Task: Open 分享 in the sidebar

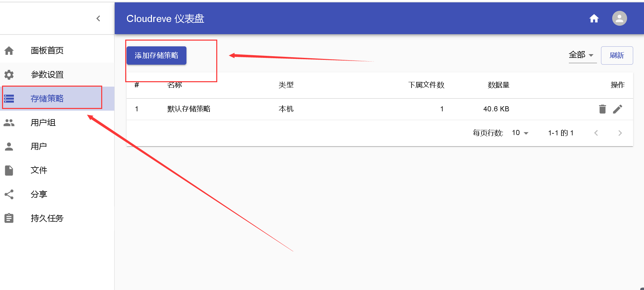Action: point(57,194)
